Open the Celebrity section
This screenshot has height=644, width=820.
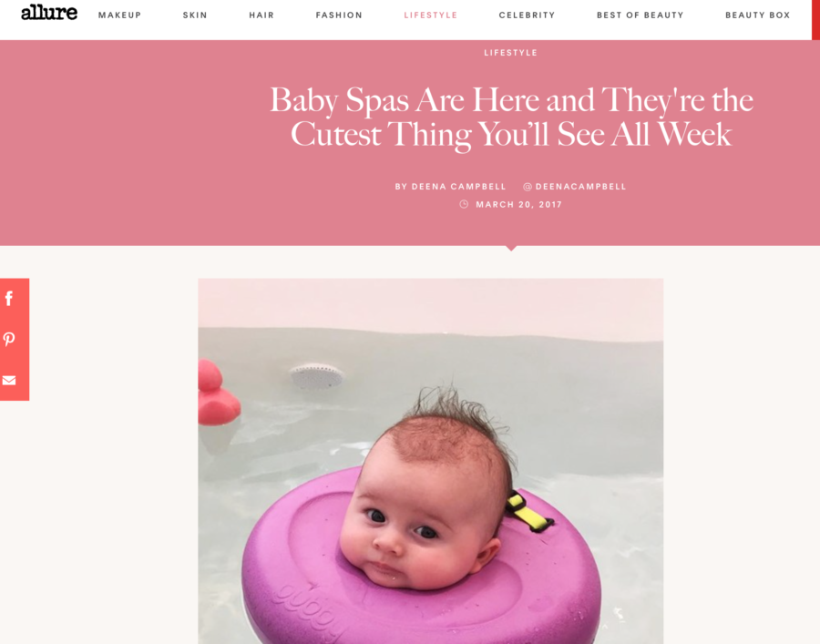coord(527,15)
